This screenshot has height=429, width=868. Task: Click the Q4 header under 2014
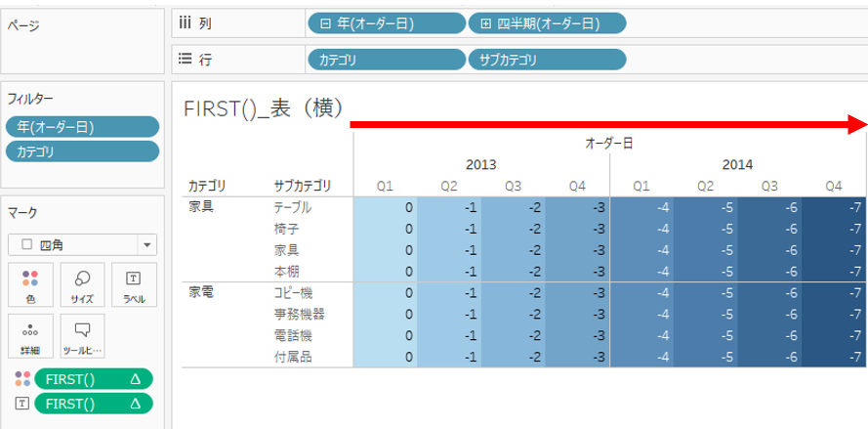833,187
